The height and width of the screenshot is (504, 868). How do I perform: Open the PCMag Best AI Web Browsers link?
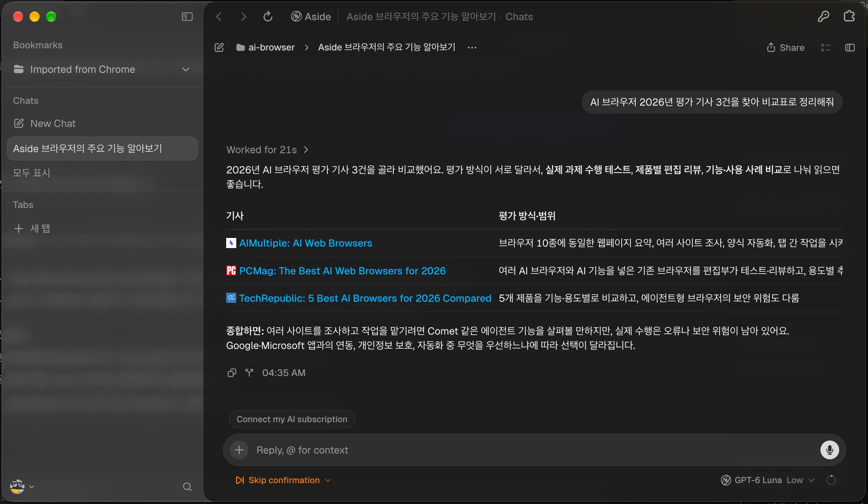[x=342, y=271]
